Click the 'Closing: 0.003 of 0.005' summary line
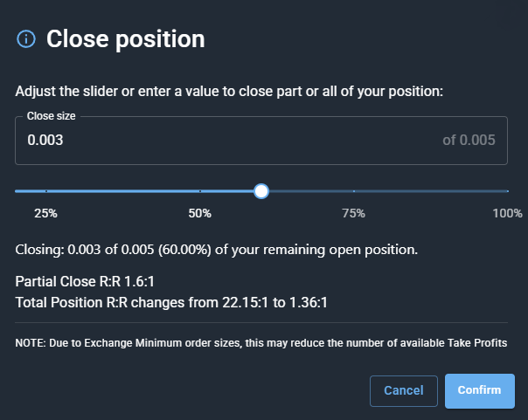The width and height of the screenshot is (528, 420). point(217,250)
